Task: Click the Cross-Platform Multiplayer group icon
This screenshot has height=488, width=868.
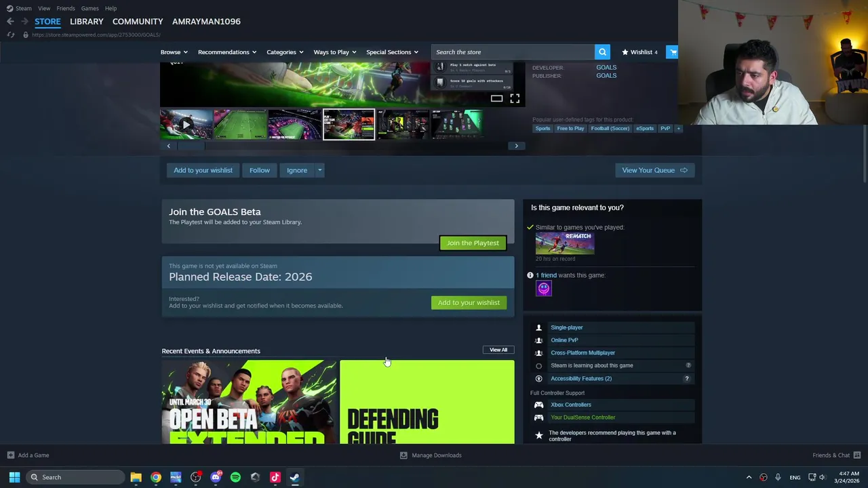Action: [538, 353]
